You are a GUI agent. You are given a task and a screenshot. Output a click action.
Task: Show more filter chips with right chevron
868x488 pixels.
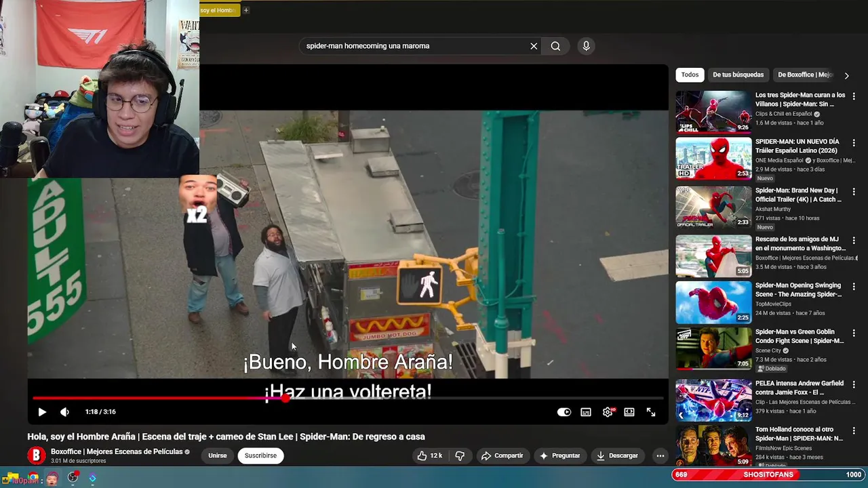846,75
